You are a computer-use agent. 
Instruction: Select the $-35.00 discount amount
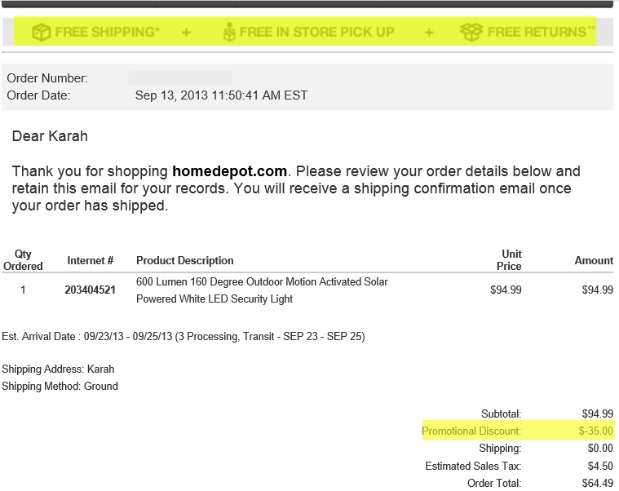(596, 431)
